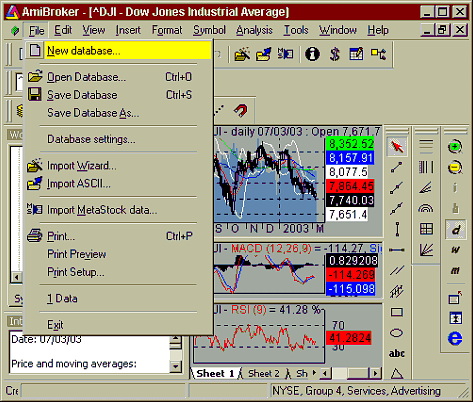Select the vertical line drawing tool
Image resolution: width=473 pixels, height=402 pixels.
pyautogui.click(x=397, y=229)
